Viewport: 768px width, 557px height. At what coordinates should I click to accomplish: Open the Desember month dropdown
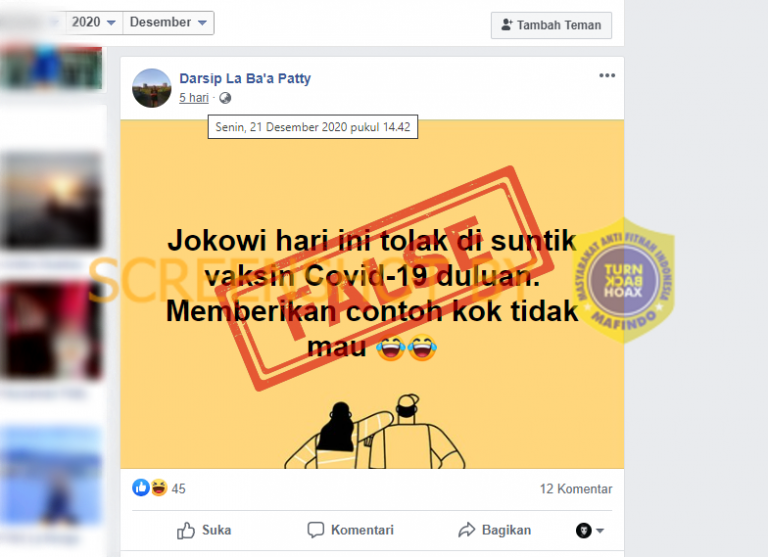click(168, 23)
